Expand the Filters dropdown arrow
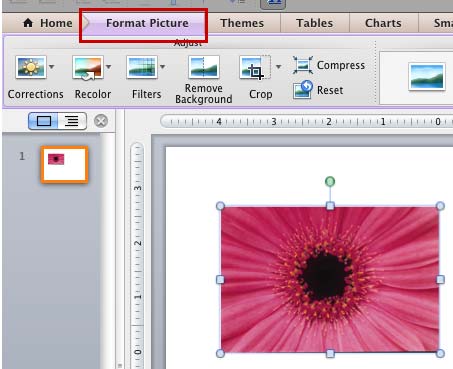 click(x=163, y=67)
